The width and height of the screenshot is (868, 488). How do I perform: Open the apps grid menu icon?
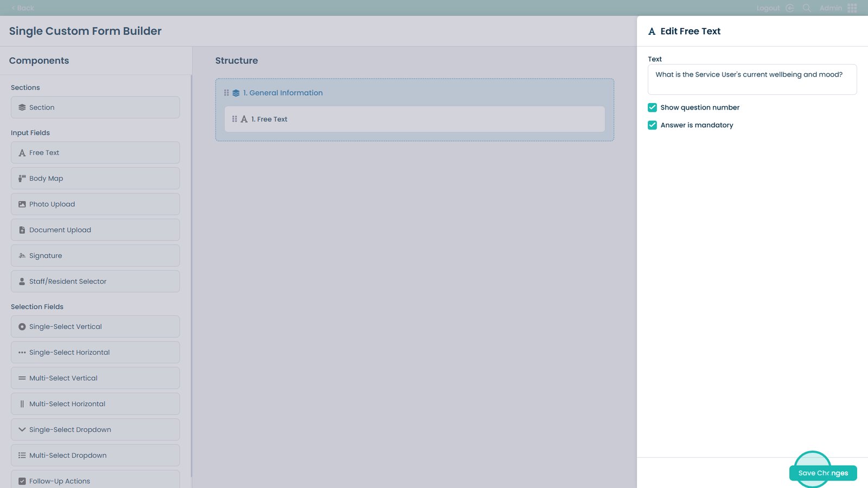pyautogui.click(x=852, y=8)
